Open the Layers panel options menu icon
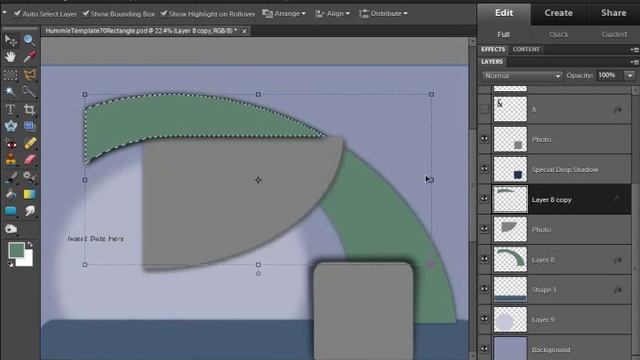Viewport: 640px width, 360px height. tap(634, 62)
